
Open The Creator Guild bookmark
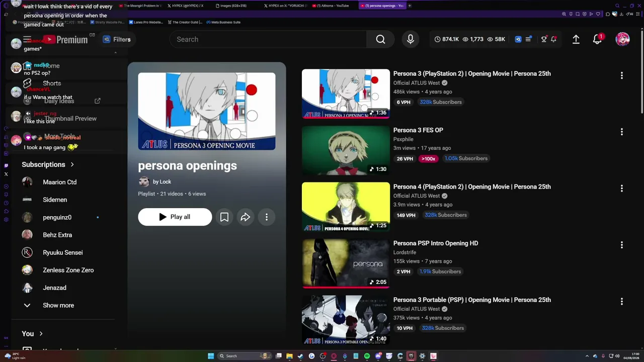(x=185, y=22)
